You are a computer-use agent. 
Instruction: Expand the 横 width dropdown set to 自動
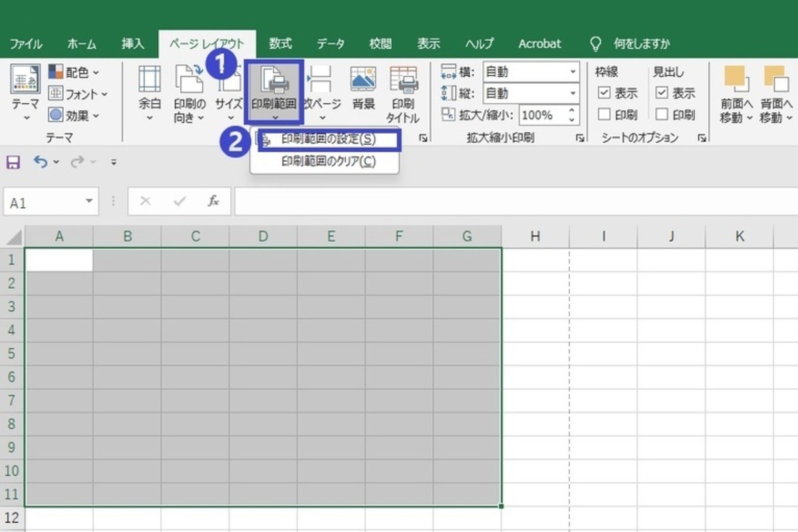(x=573, y=72)
